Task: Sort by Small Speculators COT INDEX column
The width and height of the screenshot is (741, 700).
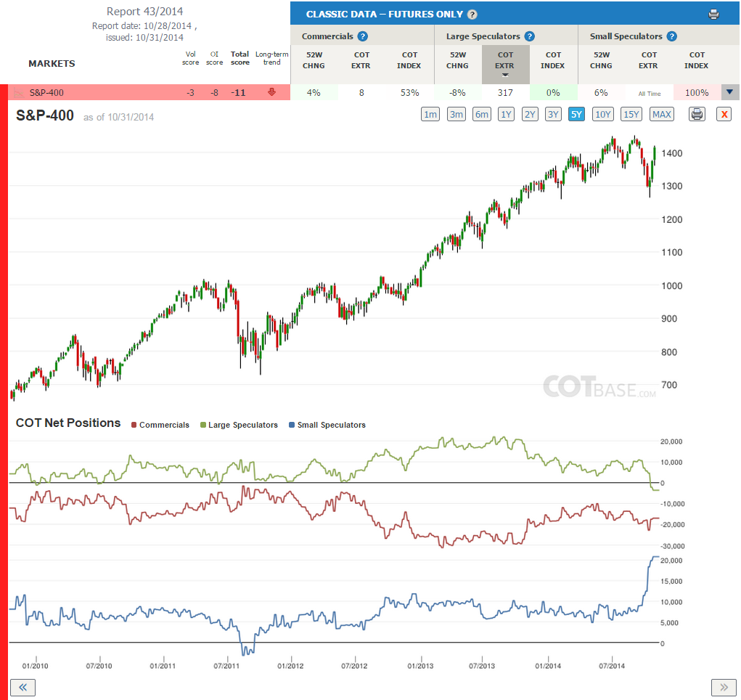Action: coord(697,60)
